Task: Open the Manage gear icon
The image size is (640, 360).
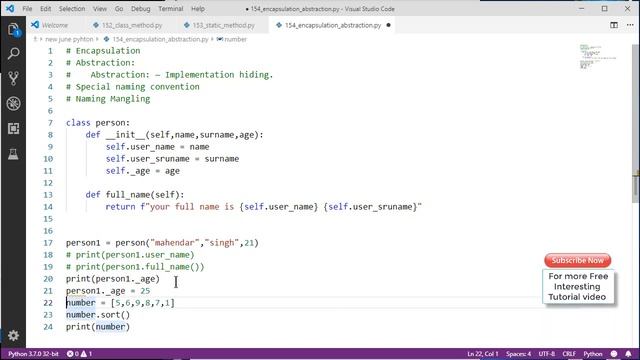Action: (13, 336)
